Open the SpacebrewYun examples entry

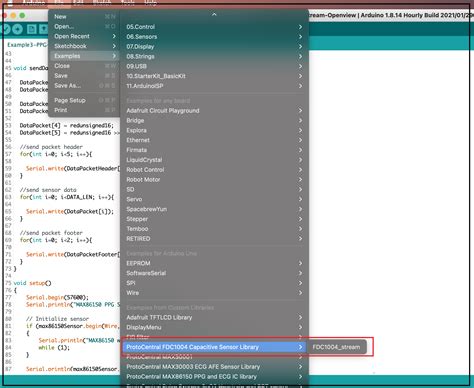[214, 209]
